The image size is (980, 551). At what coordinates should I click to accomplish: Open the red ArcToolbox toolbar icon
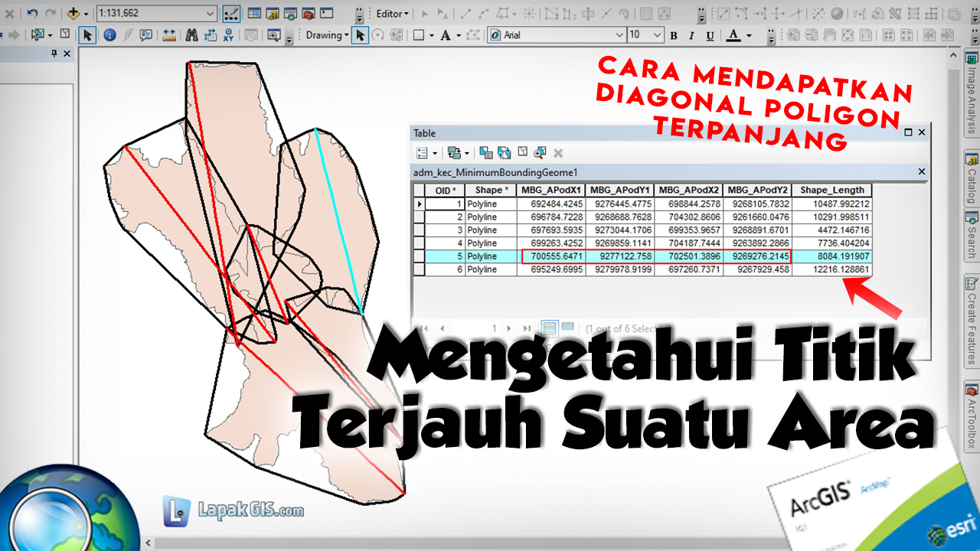click(x=309, y=14)
